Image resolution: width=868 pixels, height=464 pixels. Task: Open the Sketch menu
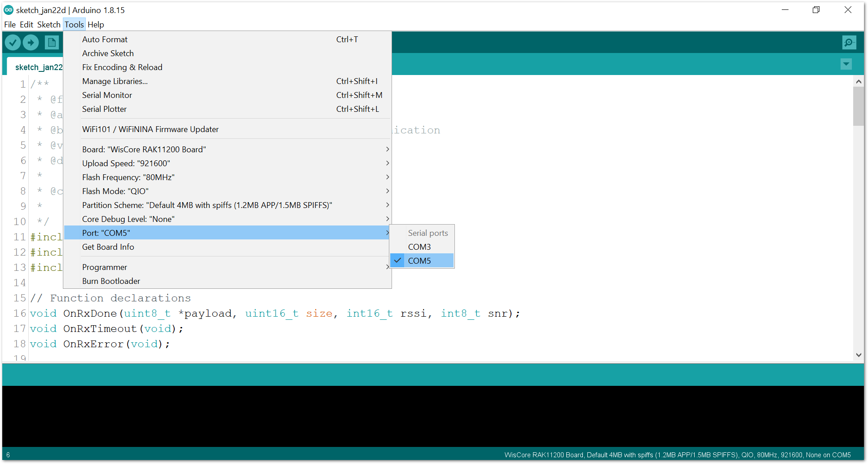[48, 25]
